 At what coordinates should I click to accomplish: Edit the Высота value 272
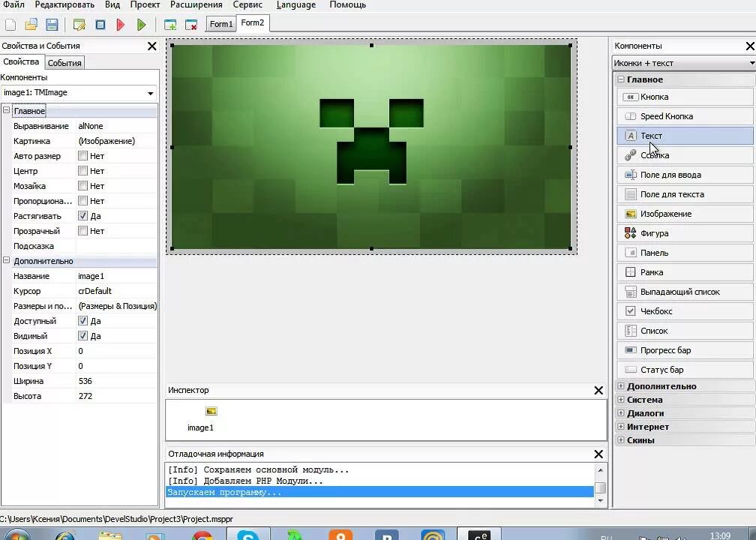(117, 396)
